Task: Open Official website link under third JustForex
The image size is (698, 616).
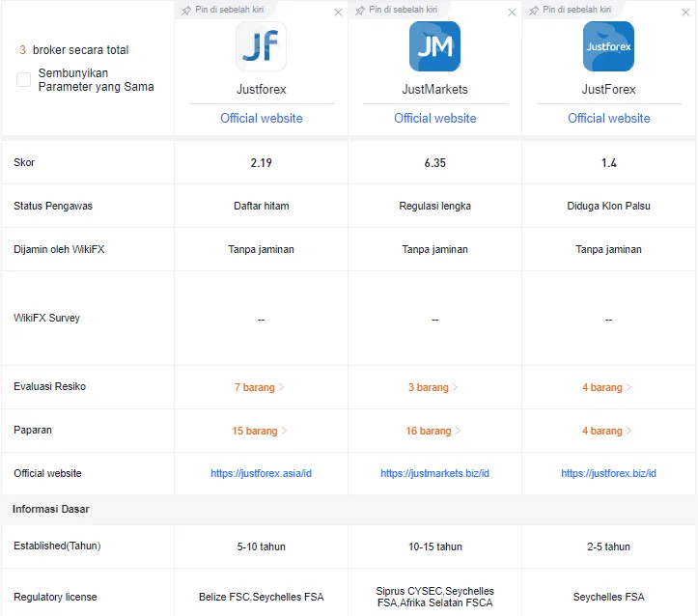Action: tap(608, 118)
